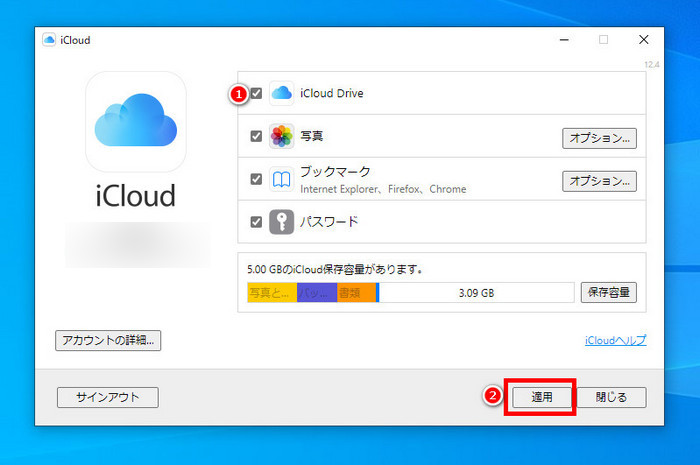Click the iCloud Drive label

[x=332, y=93]
